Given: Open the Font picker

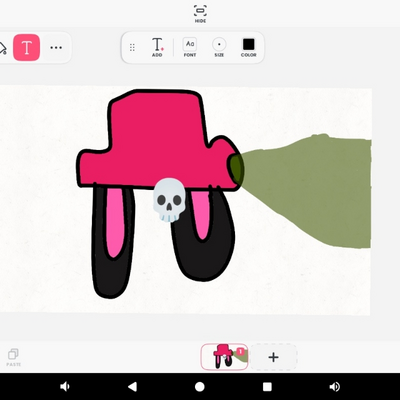Looking at the screenshot, I should coord(190,47).
